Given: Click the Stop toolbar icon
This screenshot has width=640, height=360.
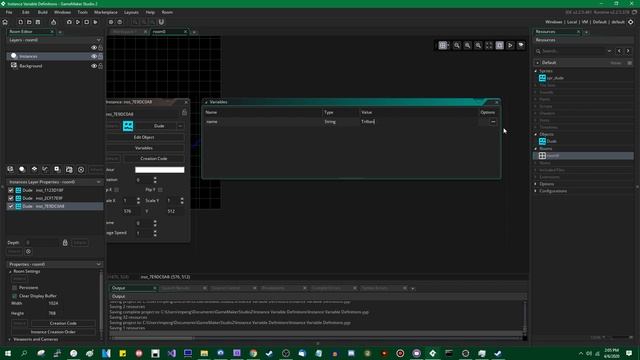Looking at the screenshot, I should point(87,22).
